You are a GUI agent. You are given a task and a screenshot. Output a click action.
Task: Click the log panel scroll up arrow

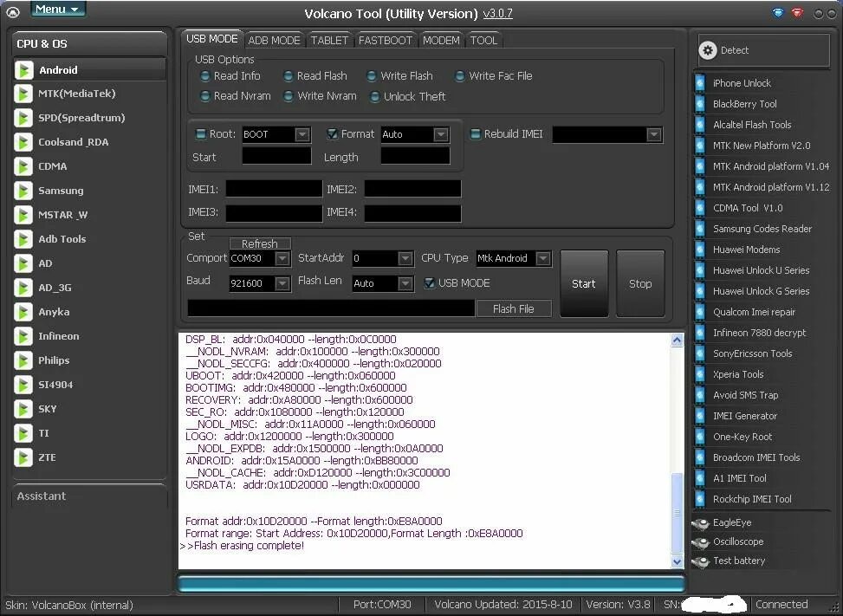[677, 340]
